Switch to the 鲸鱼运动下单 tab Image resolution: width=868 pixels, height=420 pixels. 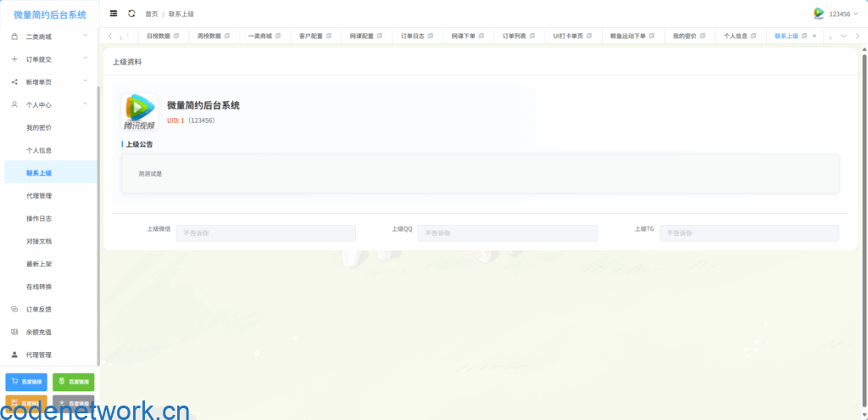tap(628, 36)
